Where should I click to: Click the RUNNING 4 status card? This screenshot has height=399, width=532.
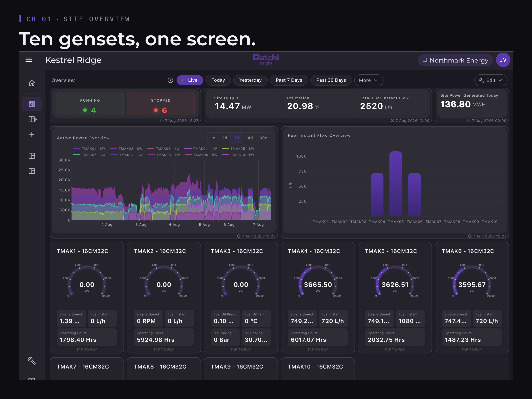(90, 103)
